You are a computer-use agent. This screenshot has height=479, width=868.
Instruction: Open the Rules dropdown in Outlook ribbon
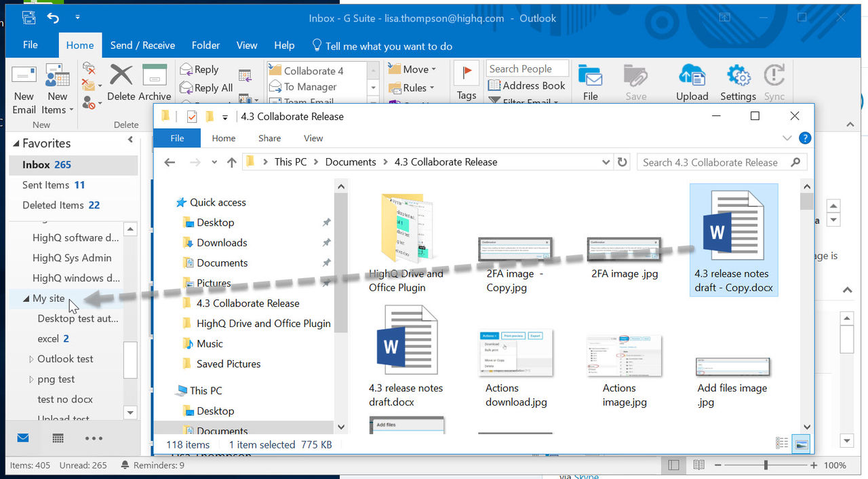[412, 88]
